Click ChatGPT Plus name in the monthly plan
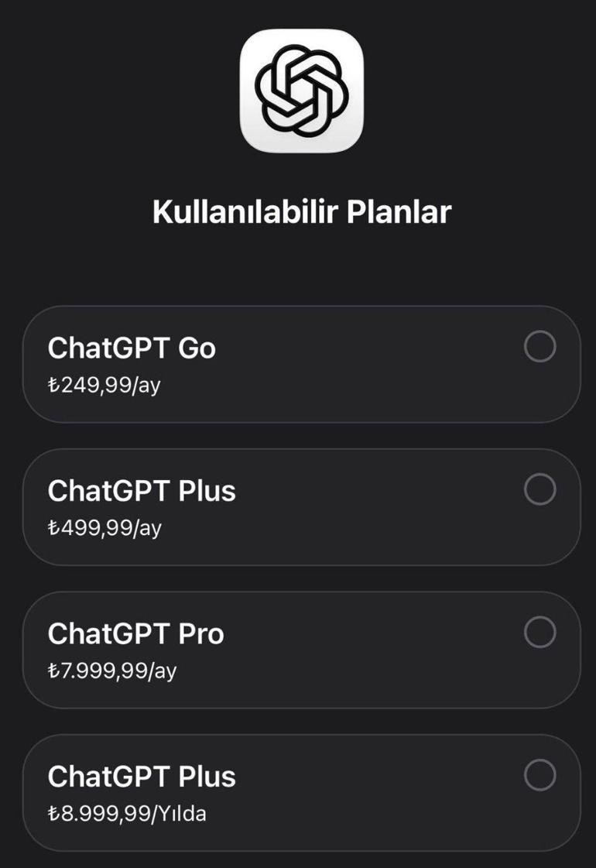The image size is (596, 868). coord(142,491)
